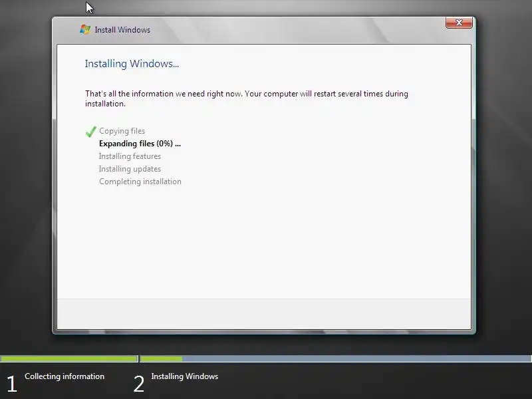Click the 'Installing Windows...' heading
The width and height of the screenshot is (532, 399).
(x=132, y=64)
